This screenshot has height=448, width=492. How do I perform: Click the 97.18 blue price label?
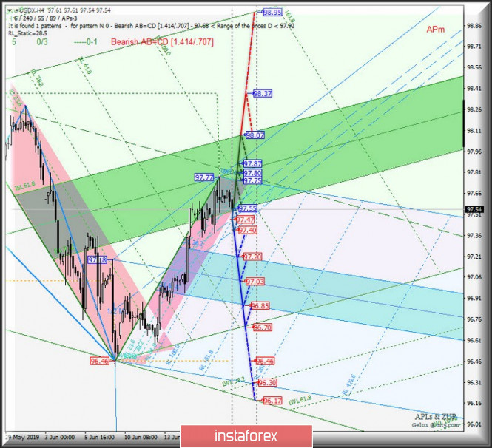(x=97, y=260)
